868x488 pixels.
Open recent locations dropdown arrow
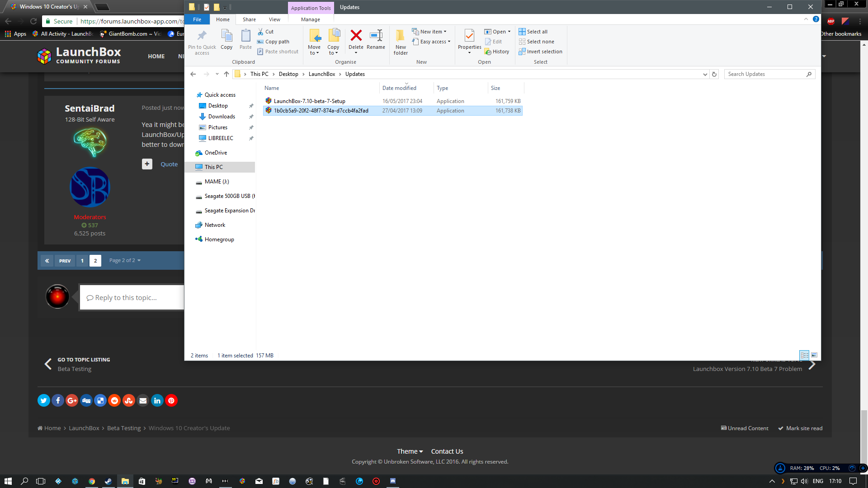217,74
